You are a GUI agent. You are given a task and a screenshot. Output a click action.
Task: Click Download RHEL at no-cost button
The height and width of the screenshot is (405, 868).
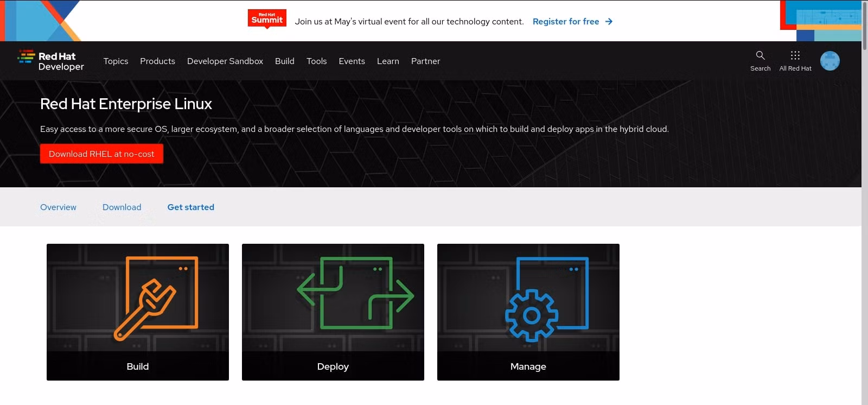pos(101,154)
